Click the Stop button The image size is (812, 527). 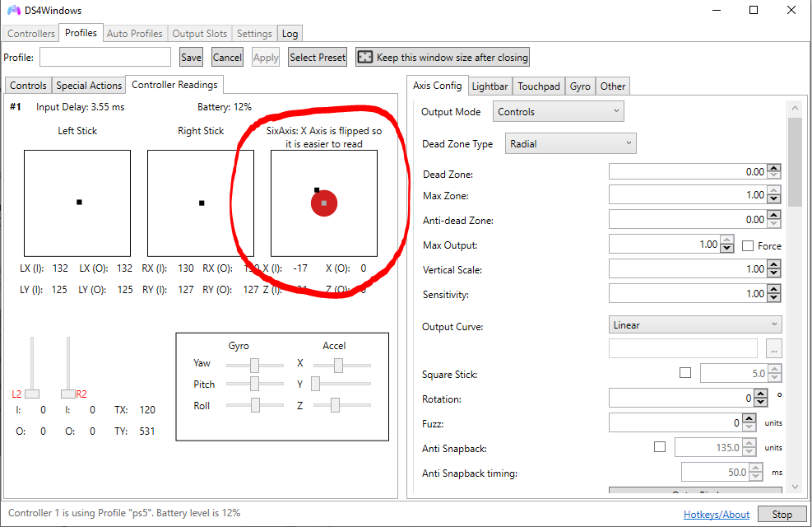click(782, 514)
